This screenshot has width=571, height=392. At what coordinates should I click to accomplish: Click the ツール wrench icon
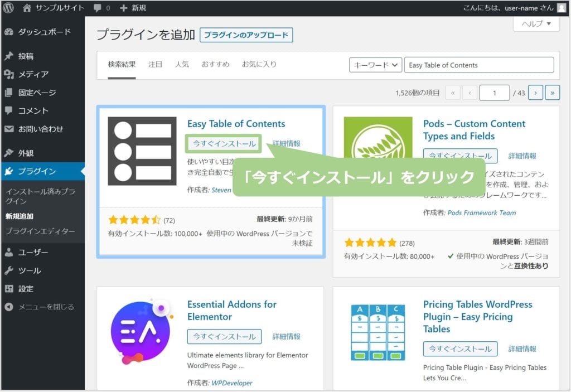point(9,270)
